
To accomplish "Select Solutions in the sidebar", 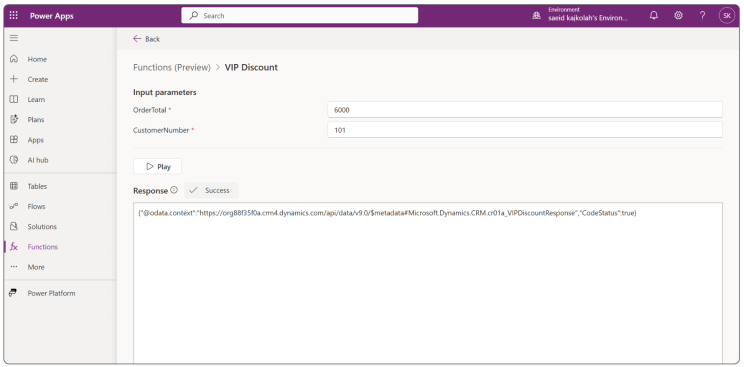I will coord(42,227).
